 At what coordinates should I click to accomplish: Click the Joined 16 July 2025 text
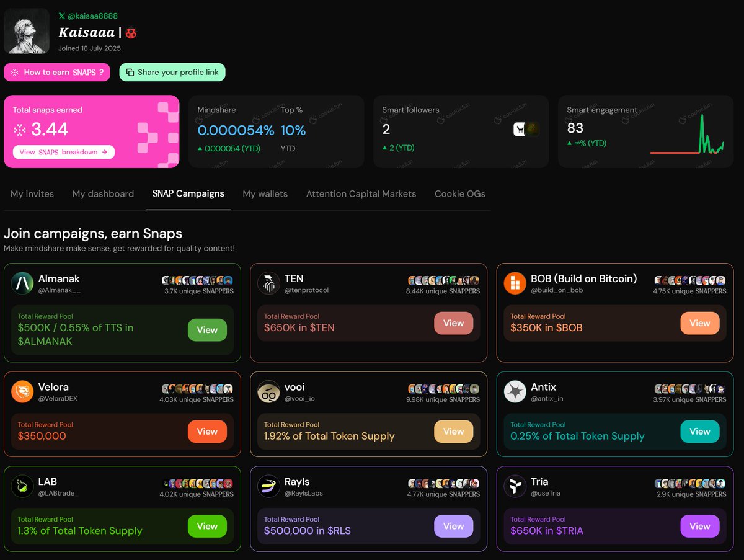90,48
